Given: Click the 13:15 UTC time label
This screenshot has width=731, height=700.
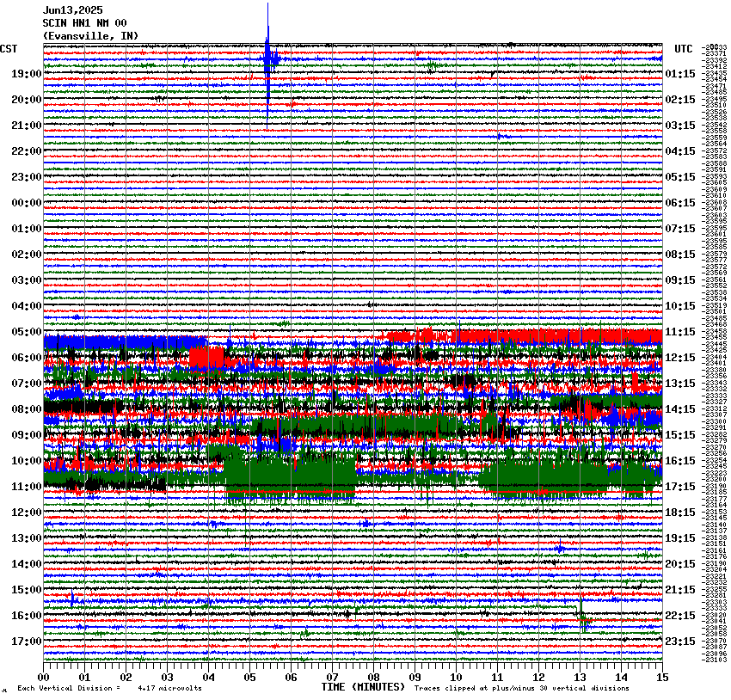Looking at the screenshot, I should [x=680, y=383].
